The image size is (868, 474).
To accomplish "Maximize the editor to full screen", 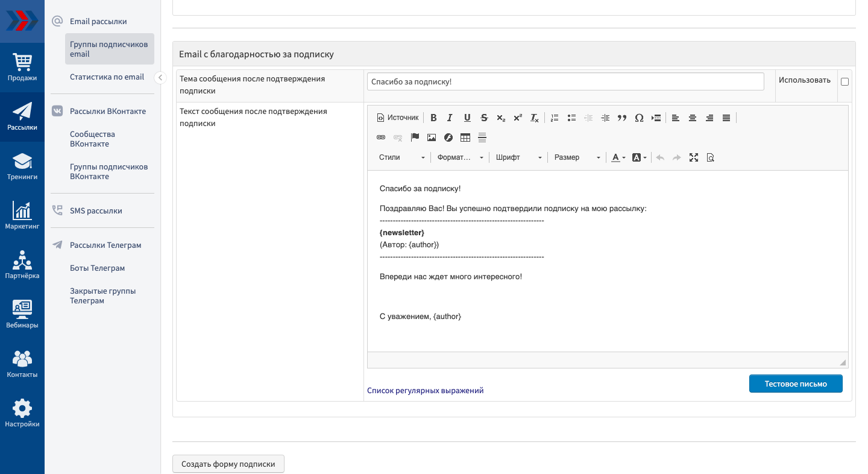I will (x=694, y=157).
